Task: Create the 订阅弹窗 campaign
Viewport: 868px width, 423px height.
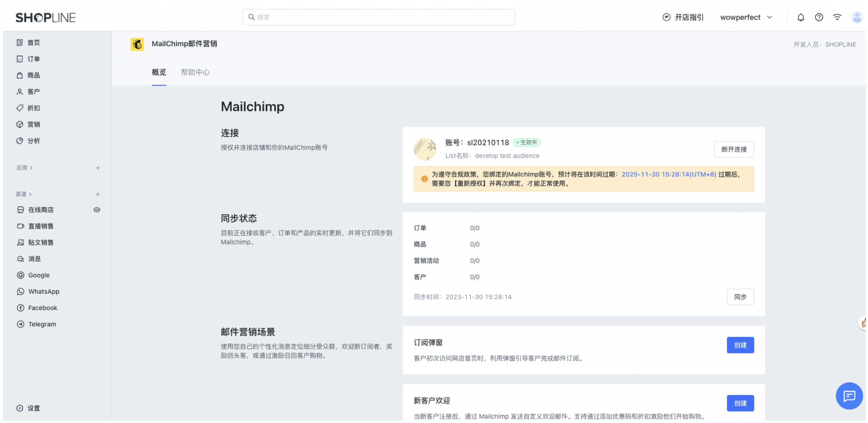Action: (740, 345)
